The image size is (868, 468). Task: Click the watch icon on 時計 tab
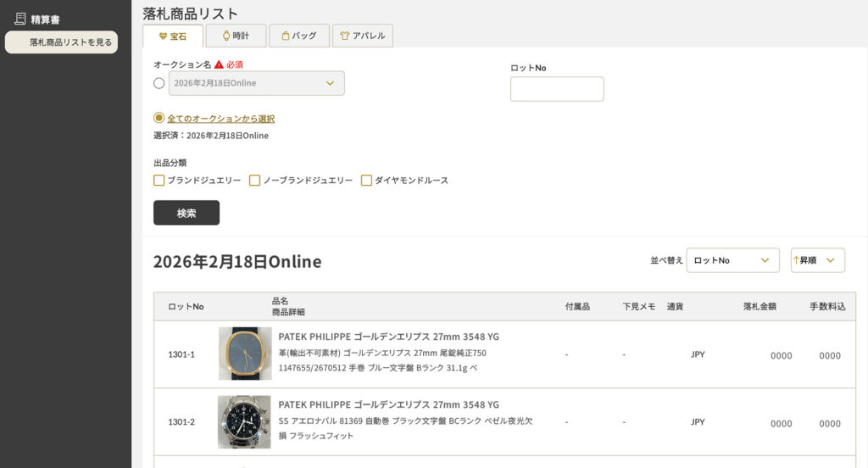[x=225, y=36]
